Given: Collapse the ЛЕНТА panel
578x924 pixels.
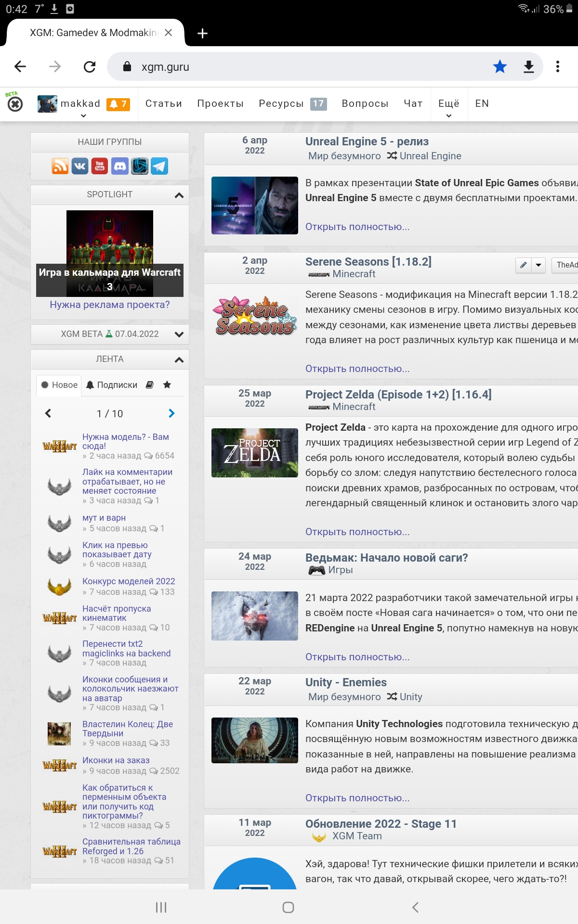Looking at the screenshot, I should (x=179, y=359).
